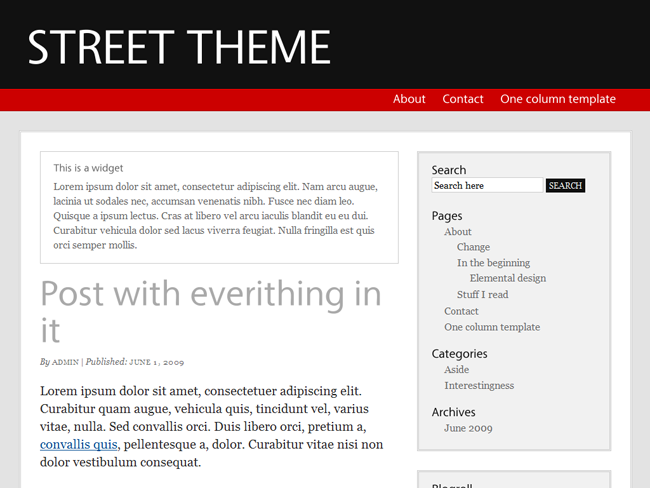Open the Interestingness category
650x488 pixels.
point(479,386)
